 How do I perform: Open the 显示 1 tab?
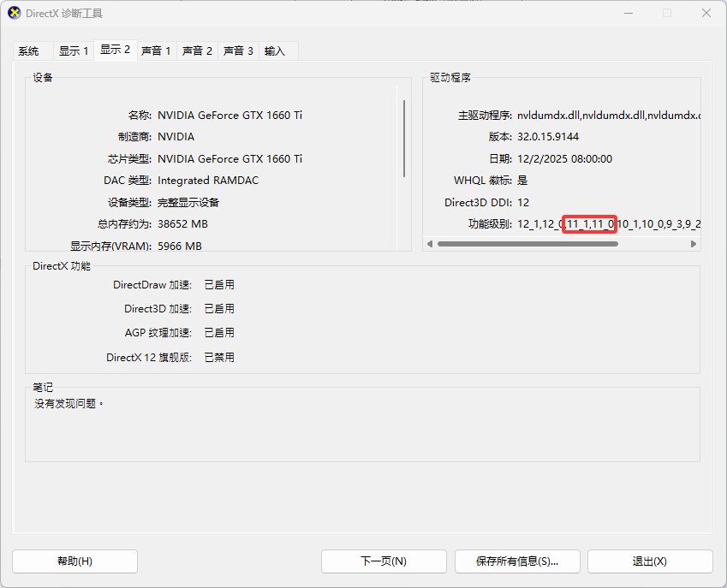click(x=74, y=50)
